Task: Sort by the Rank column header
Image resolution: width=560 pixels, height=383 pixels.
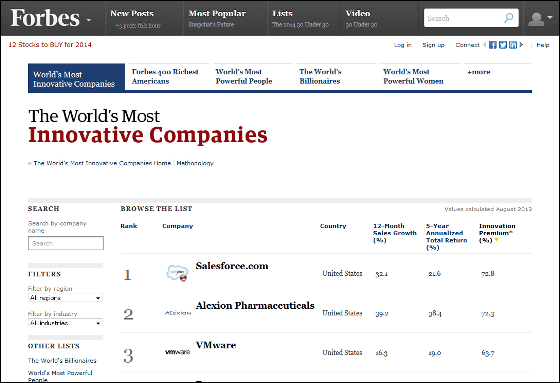Action: (129, 226)
